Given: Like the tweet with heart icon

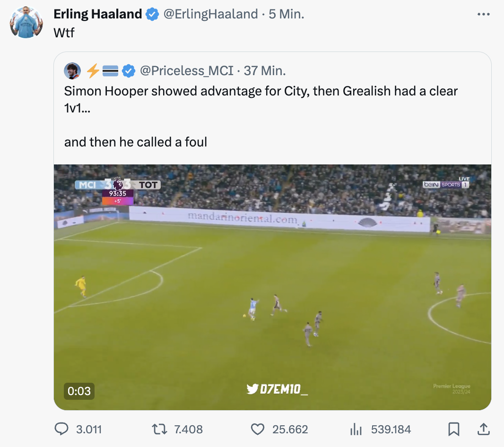Looking at the screenshot, I should (257, 429).
